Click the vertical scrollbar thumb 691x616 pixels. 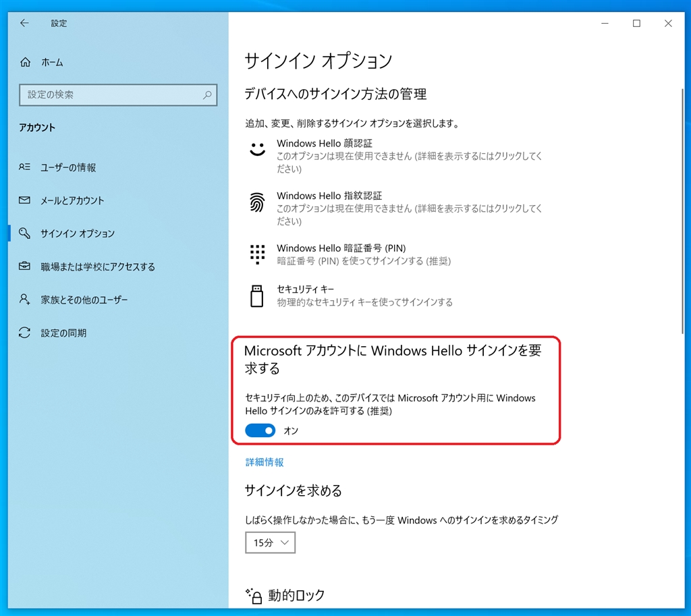pyautogui.click(x=683, y=211)
